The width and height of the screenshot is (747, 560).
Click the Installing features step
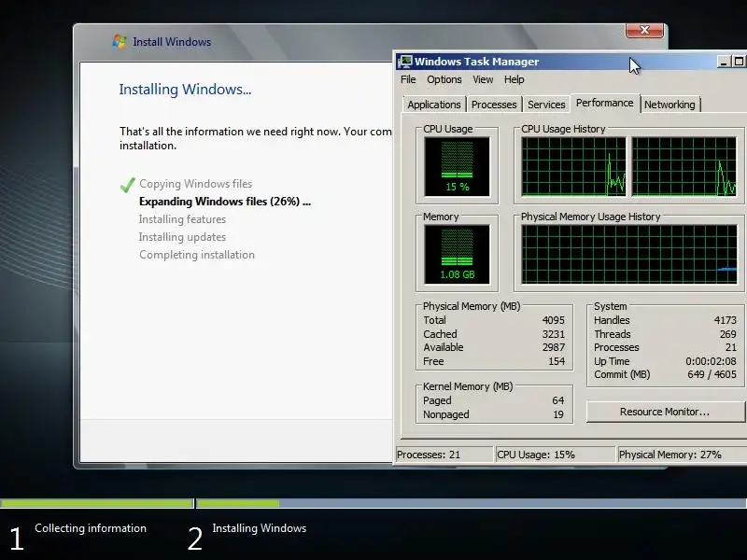182,219
